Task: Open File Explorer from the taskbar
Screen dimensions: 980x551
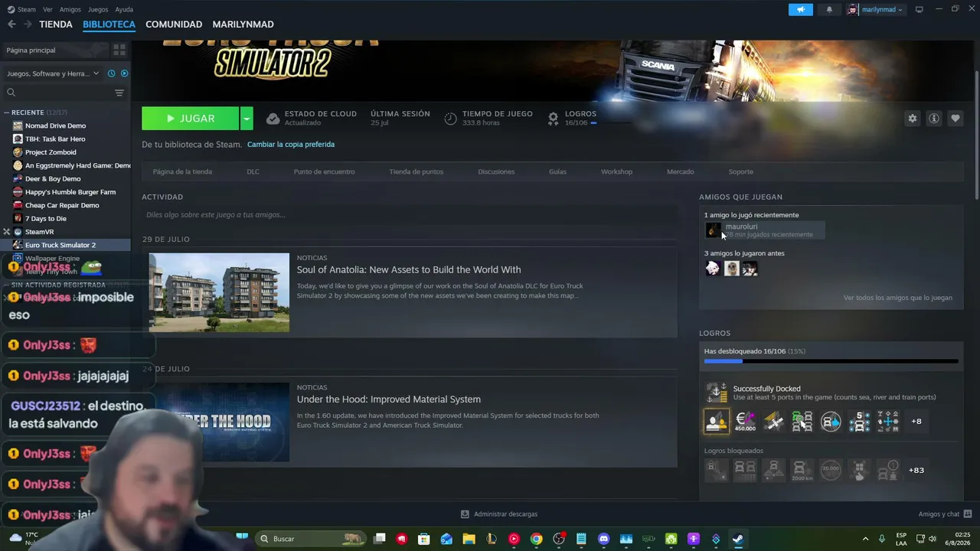Action: (x=469, y=539)
